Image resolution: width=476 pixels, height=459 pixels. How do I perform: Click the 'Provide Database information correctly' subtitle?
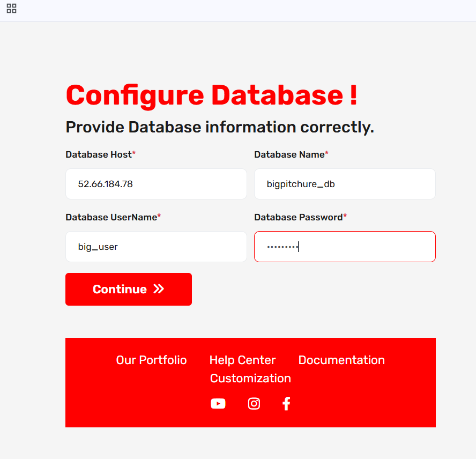[220, 127]
